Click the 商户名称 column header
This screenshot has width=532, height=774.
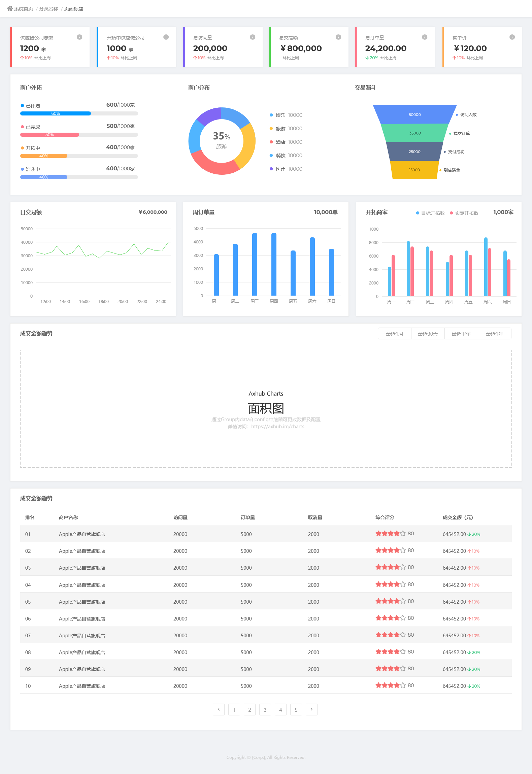click(x=68, y=517)
